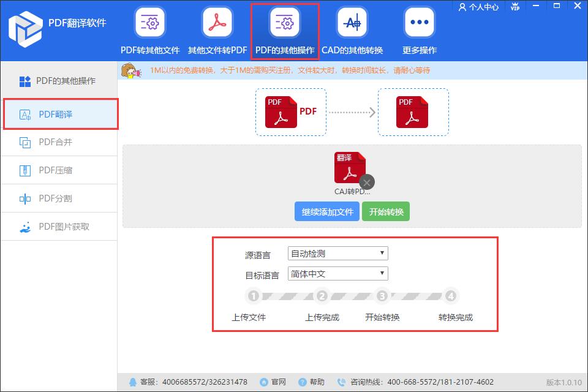
Task: Open the 帮助 help link in footer
Action: (314, 381)
